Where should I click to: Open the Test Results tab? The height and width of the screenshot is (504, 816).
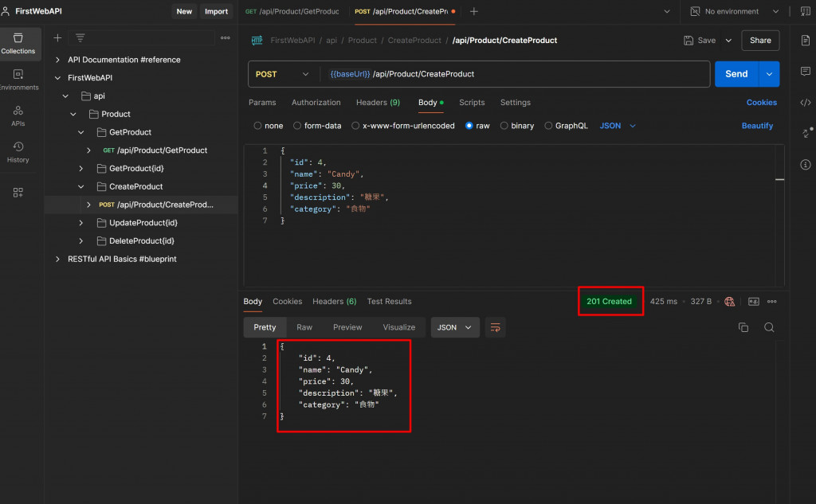[389, 302]
